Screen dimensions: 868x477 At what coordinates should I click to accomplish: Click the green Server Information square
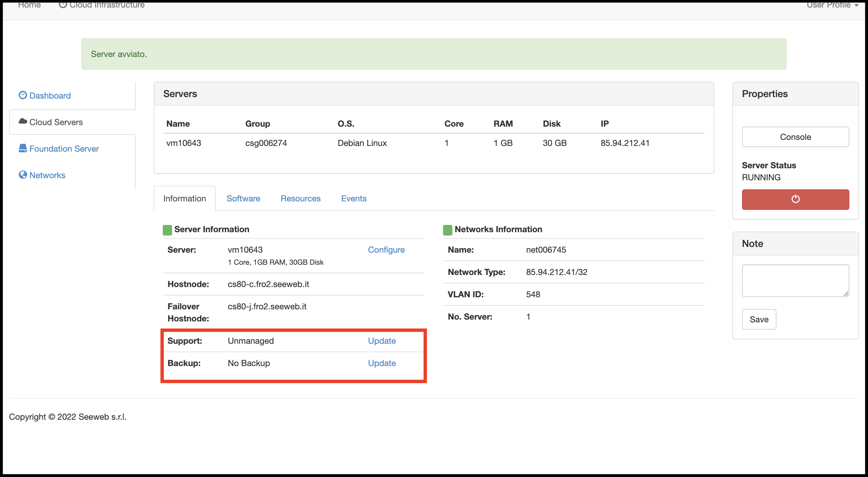(167, 230)
